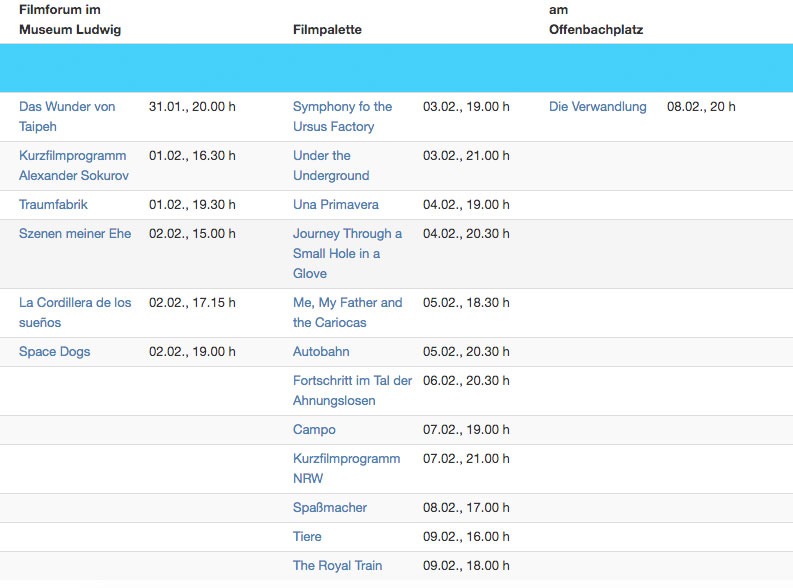Follow the Space Dogs link
This screenshot has width=793, height=588.
coord(55,352)
